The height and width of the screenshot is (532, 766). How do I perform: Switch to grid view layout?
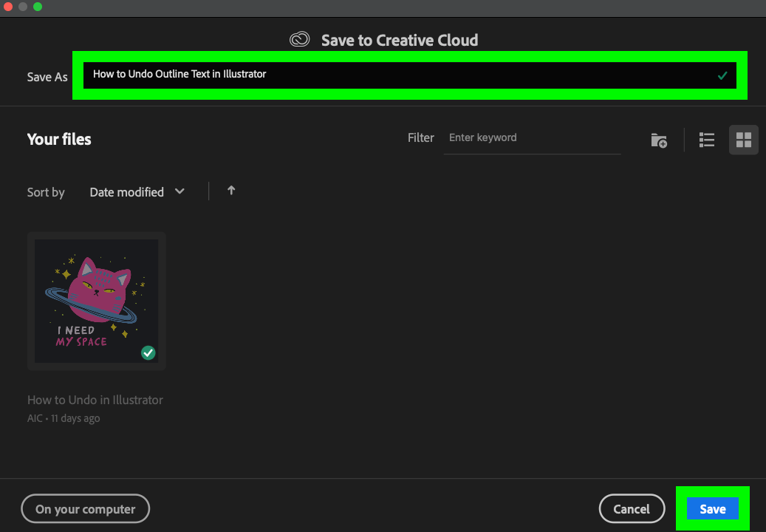click(x=744, y=140)
